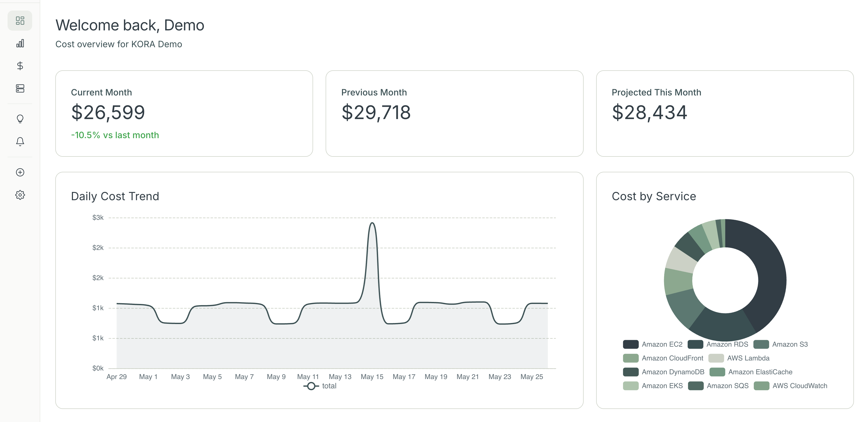868x422 pixels.
Task: Click the Apr 29 axis label
Action: [x=117, y=377]
